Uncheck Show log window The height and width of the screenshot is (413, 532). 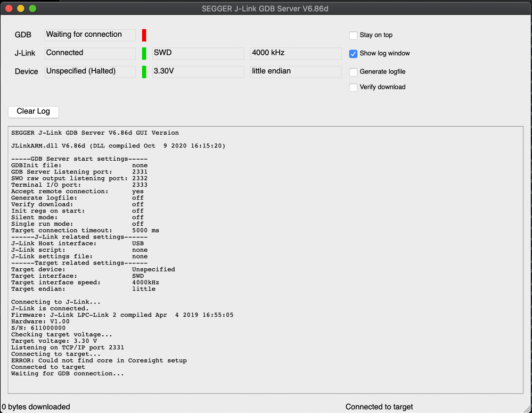point(353,54)
